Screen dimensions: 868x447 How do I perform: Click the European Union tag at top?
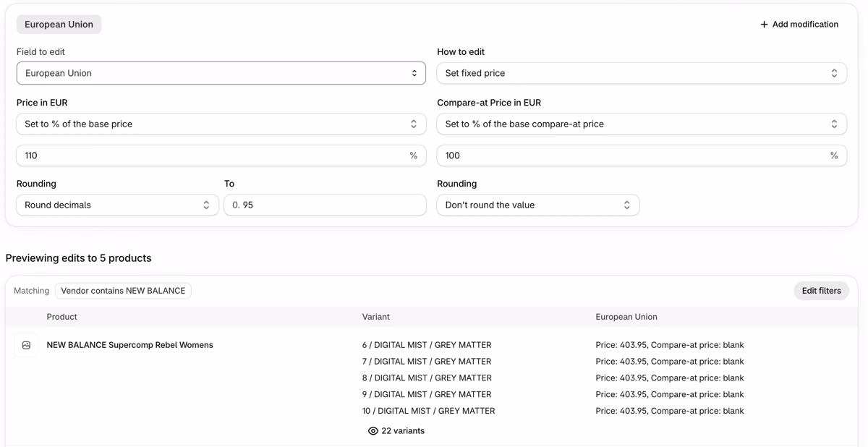59,25
